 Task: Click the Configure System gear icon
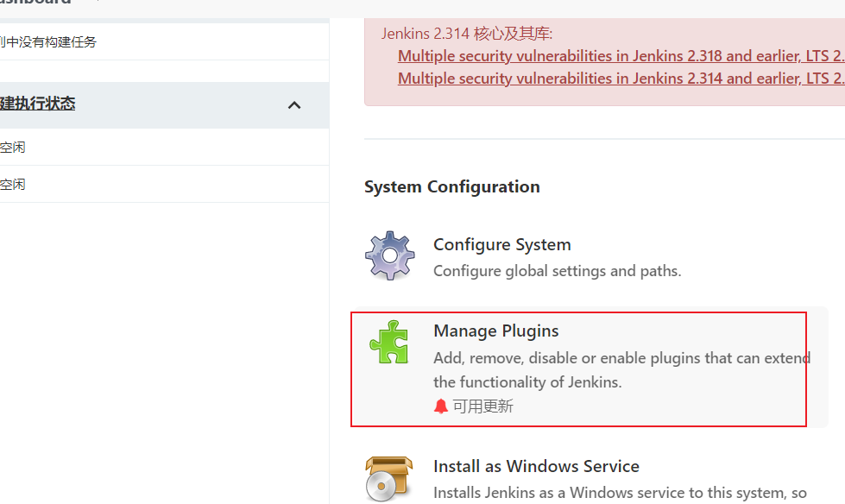click(390, 255)
